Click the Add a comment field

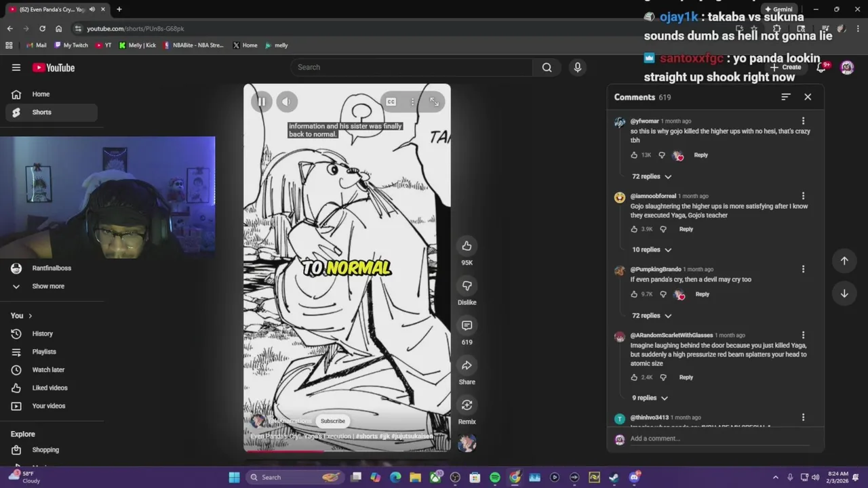point(719,439)
